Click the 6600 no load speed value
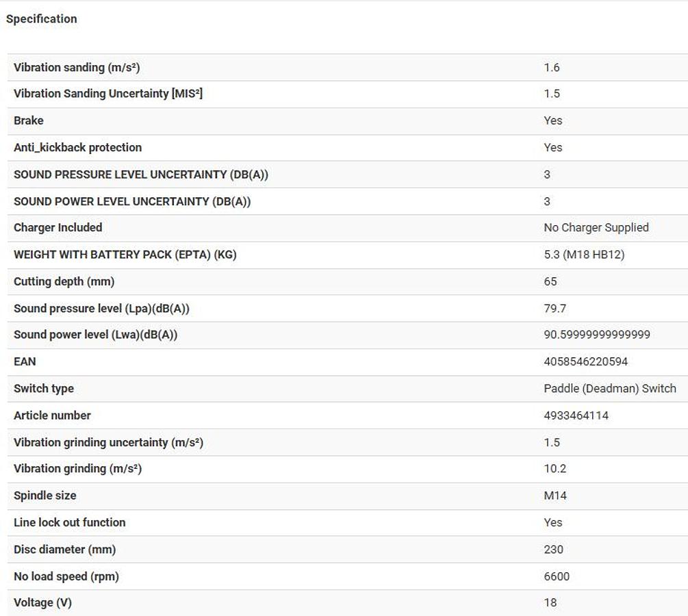Screen dimensions: 688x616 tap(556, 576)
